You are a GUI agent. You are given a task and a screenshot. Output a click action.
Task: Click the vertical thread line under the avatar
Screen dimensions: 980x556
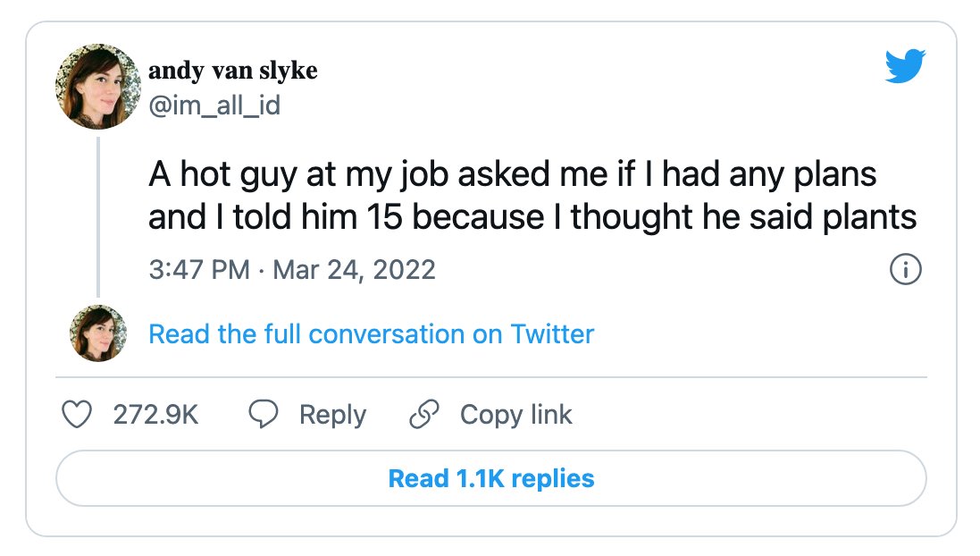pyautogui.click(x=98, y=217)
